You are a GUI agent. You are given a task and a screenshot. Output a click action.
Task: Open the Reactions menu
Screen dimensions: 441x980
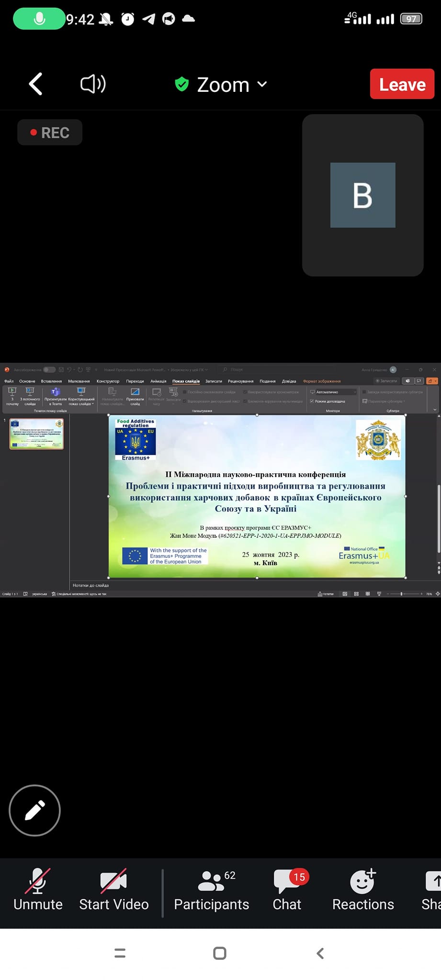click(x=363, y=891)
